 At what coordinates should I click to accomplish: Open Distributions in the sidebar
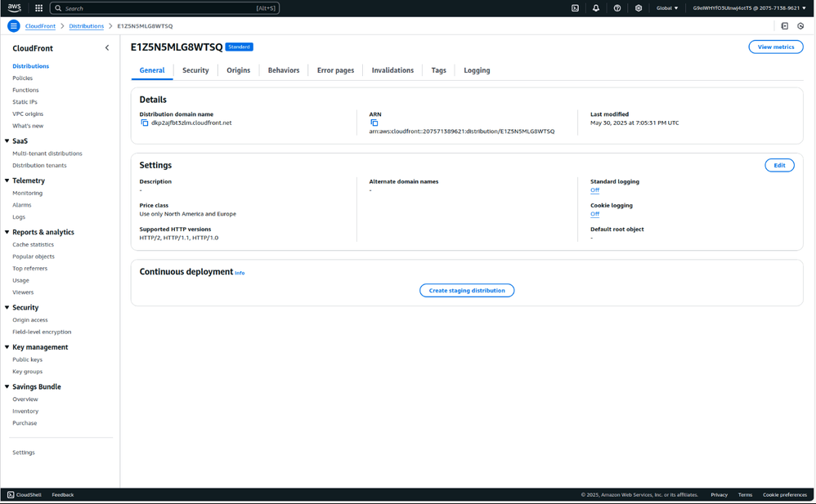31,66
